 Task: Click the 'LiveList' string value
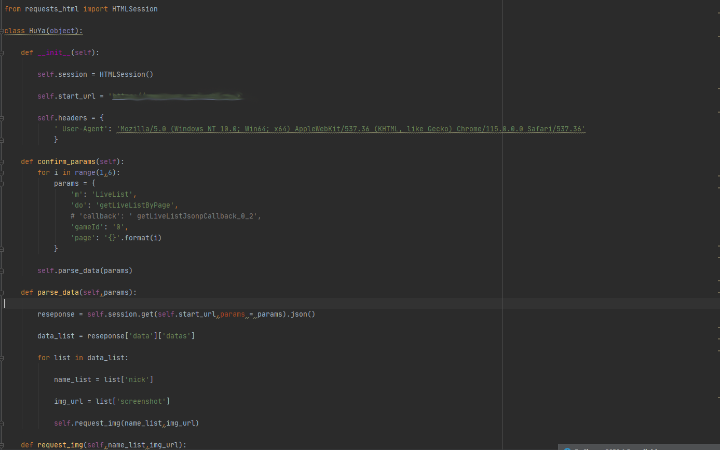point(112,195)
